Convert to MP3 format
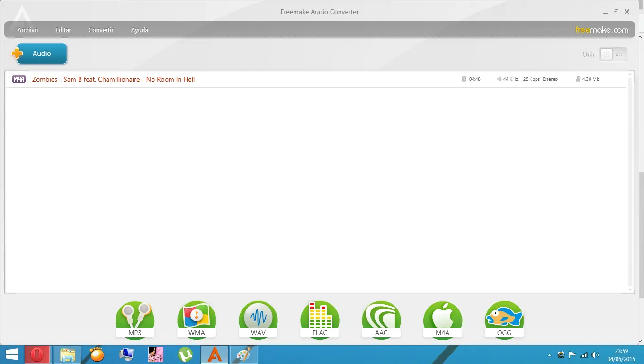 tap(135, 320)
